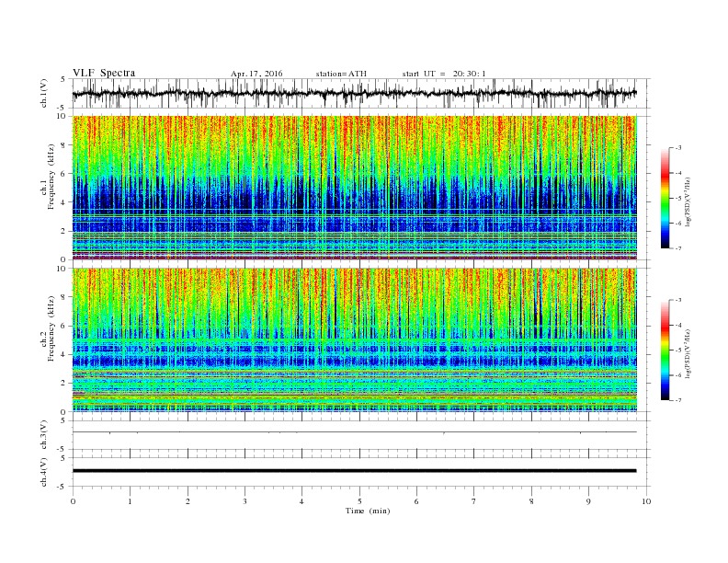Click time axis tick label '8'

531,501
